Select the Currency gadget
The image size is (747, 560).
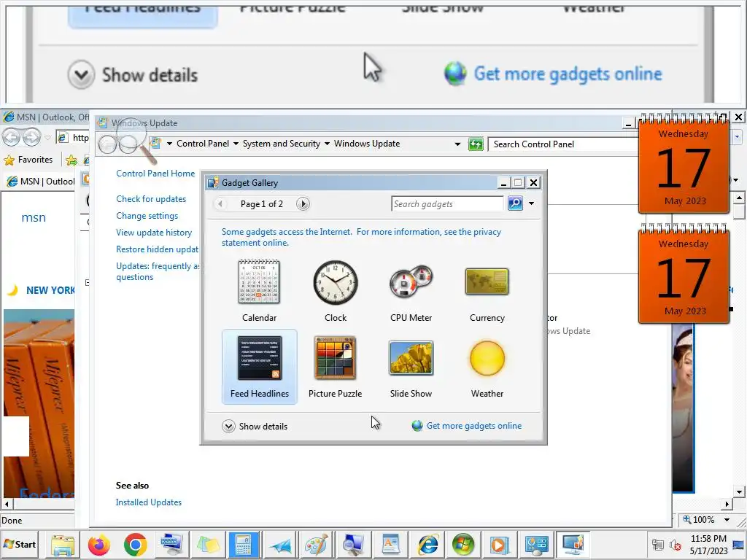487,291
